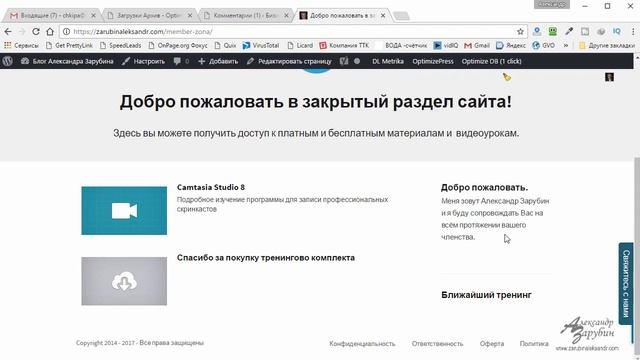Viewport: 640px width, 360px height.
Task: Open the Get PrettyLink bookmark
Action: [69, 45]
